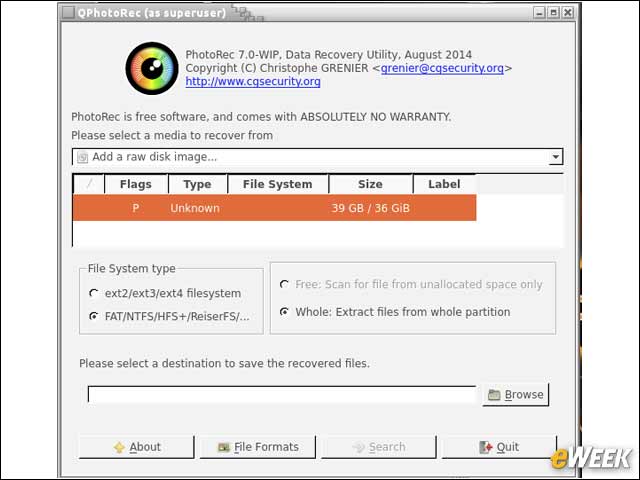The image size is (640, 480).
Task: Expand the media selection dropdown arrow
Action: pos(555,157)
